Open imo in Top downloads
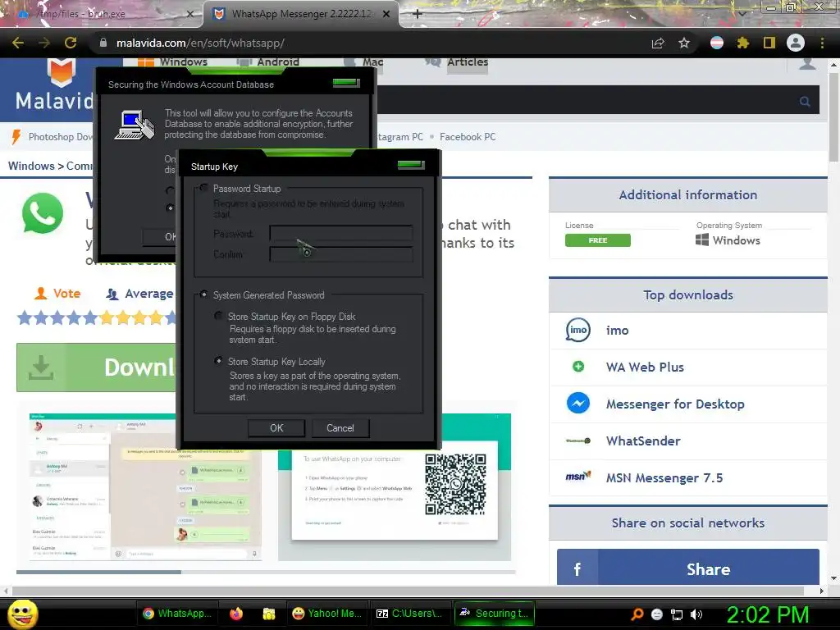 617,331
